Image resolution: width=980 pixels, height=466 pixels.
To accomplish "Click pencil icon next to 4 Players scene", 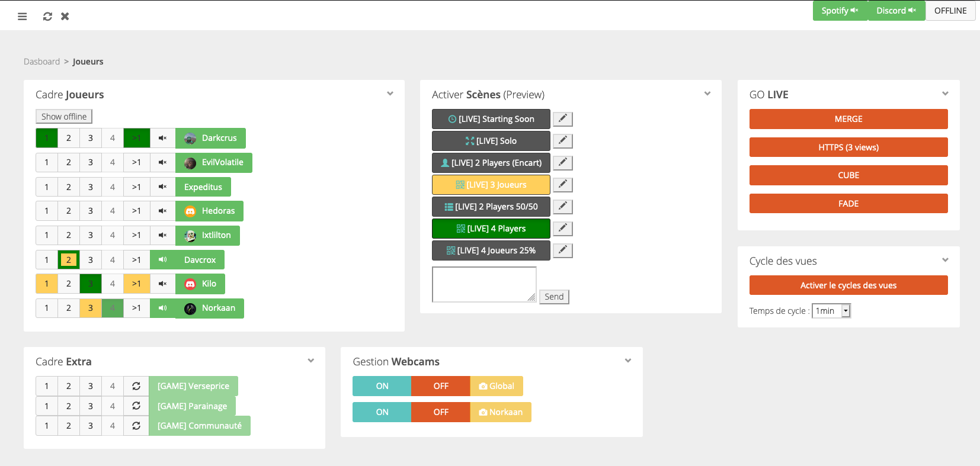I will click(x=562, y=229).
